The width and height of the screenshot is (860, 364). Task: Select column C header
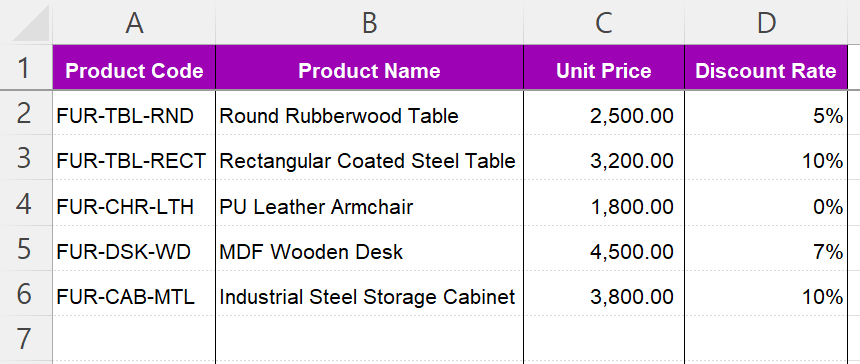point(604,22)
